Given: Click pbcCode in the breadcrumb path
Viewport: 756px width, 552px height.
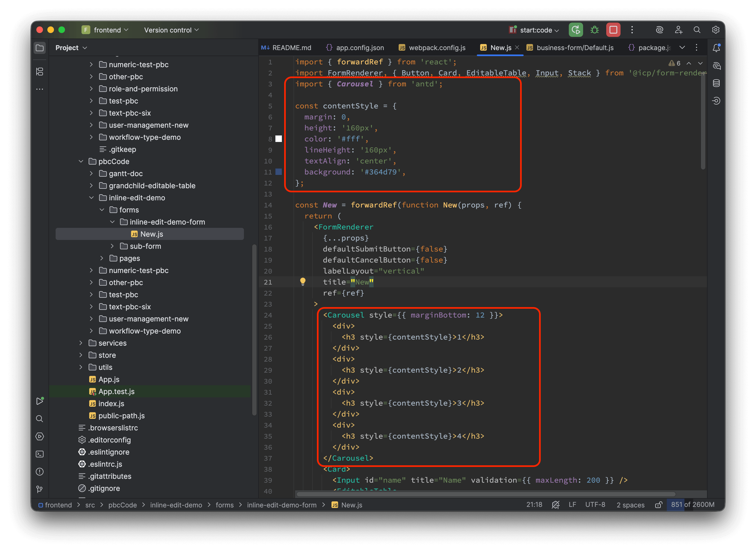Looking at the screenshot, I should coord(122,505).
